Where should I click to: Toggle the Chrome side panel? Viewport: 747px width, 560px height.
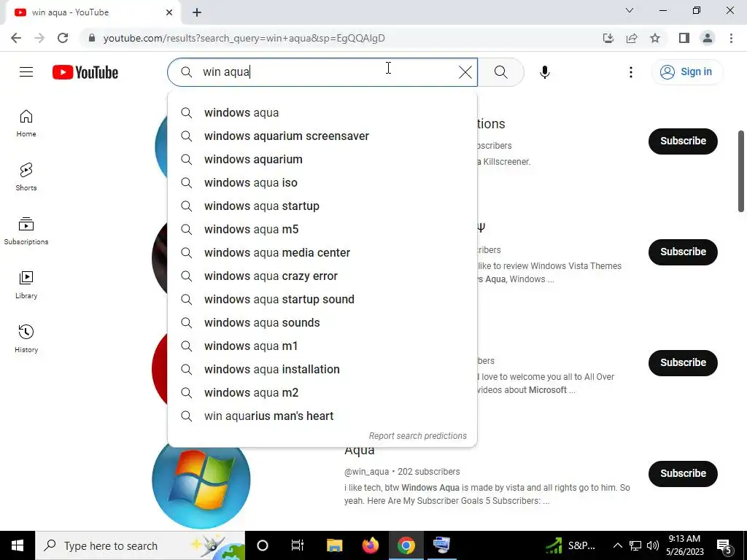coord(684,38)
